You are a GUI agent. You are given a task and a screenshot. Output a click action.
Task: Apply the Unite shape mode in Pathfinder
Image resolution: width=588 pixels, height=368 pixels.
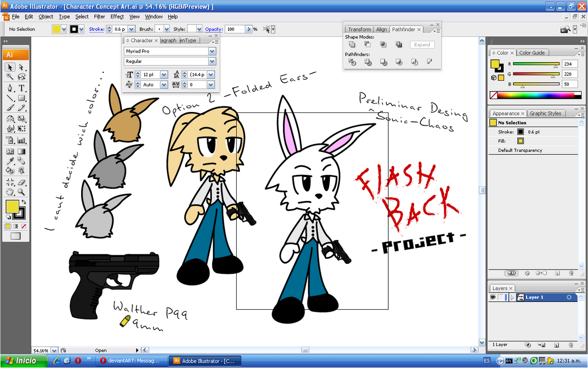352,44
